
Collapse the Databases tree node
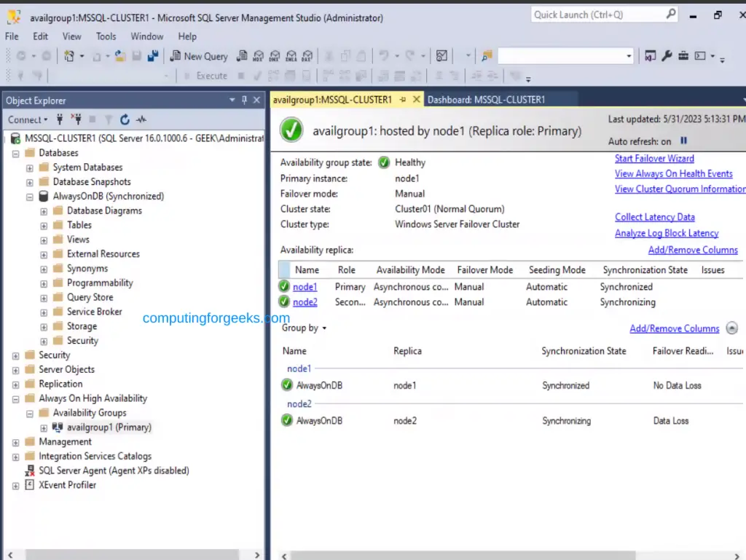point(16,154)
